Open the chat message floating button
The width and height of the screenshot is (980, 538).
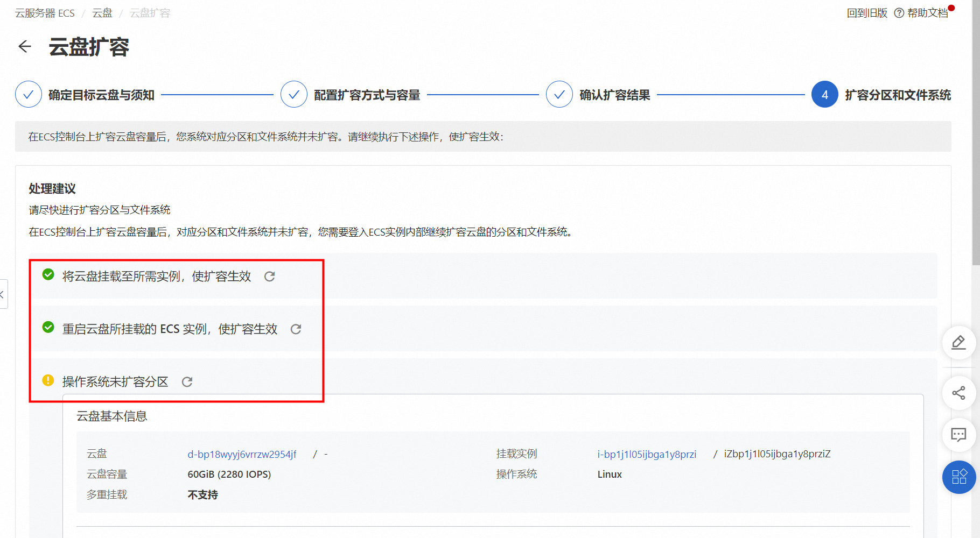click(x=958, y=435)
